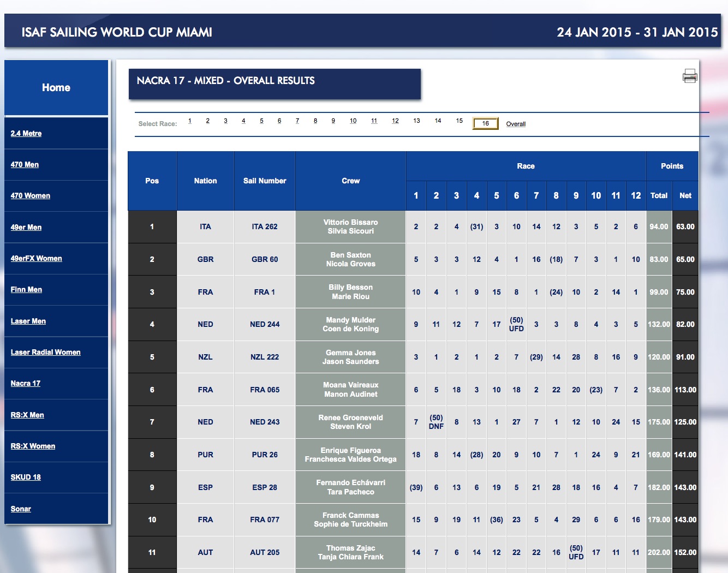This screenshot has height=573, width=728.
Task: Click the Renee Groeneveld crew cell
Action: coord(351,422)
